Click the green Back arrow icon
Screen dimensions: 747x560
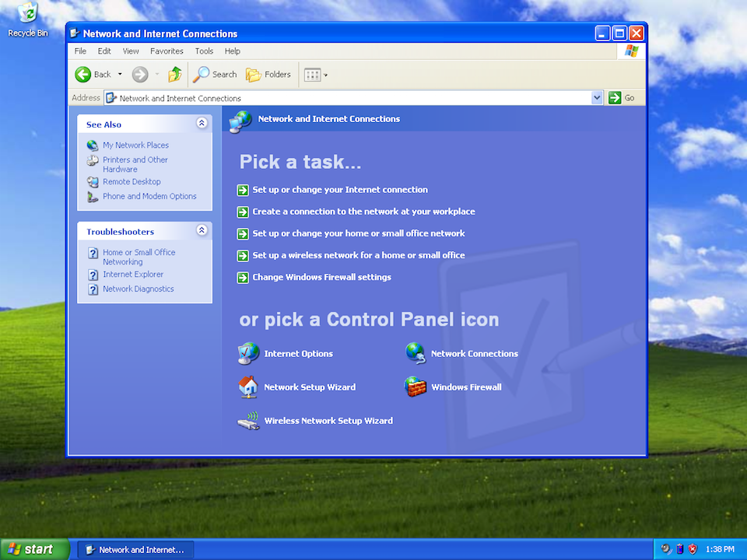point(83,75)
